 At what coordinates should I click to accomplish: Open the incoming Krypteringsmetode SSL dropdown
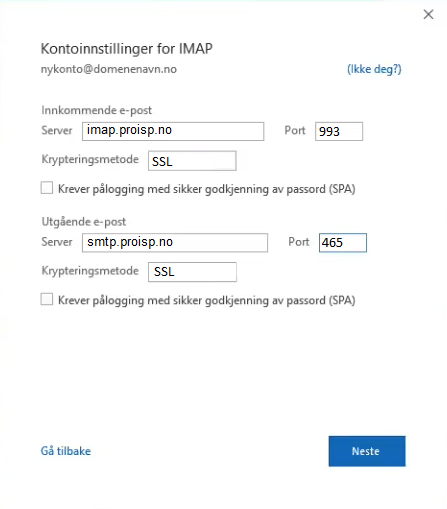(192, 161)
